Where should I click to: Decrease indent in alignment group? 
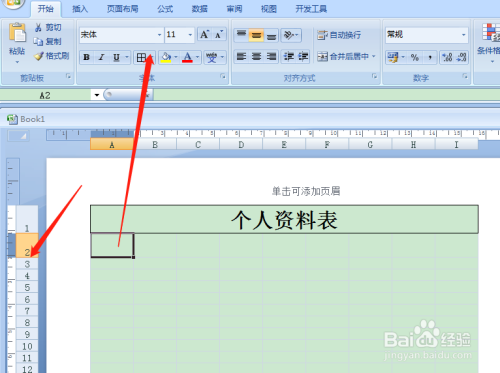coord(288,57)
